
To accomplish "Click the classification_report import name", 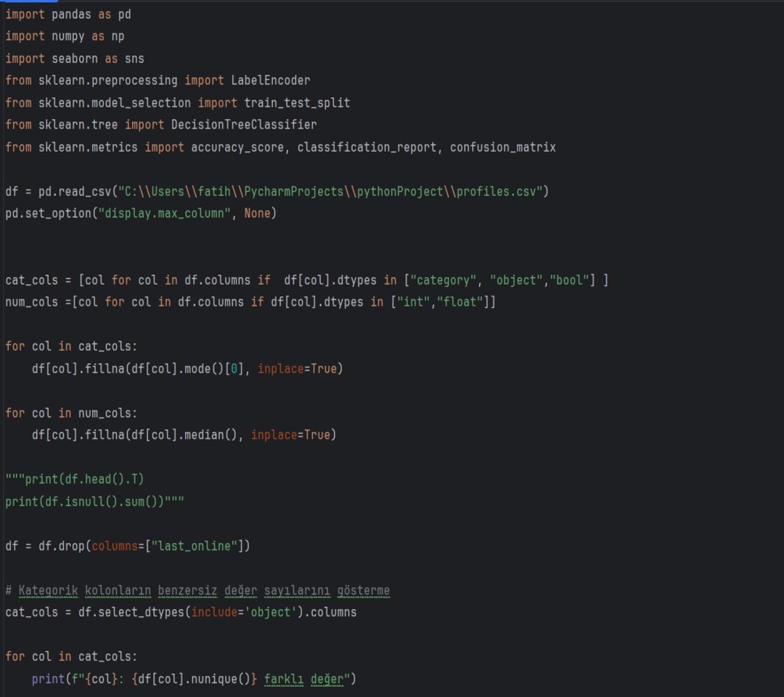I will (367, 147).
